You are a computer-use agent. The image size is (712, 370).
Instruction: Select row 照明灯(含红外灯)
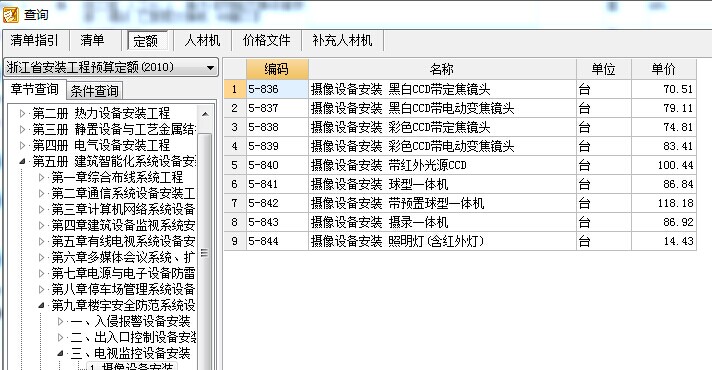460,241
